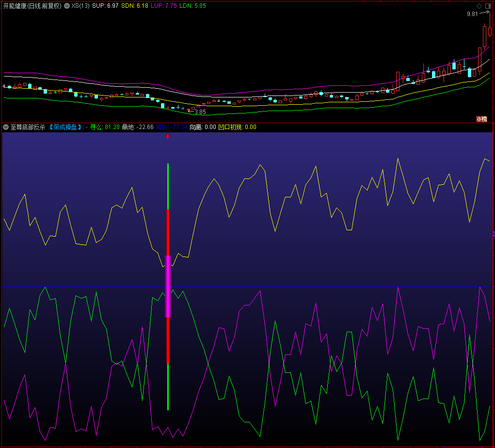This screenshot has width=495, height=448.
Task: Click the red up-arrow signal marker
Action: (168, 137)
